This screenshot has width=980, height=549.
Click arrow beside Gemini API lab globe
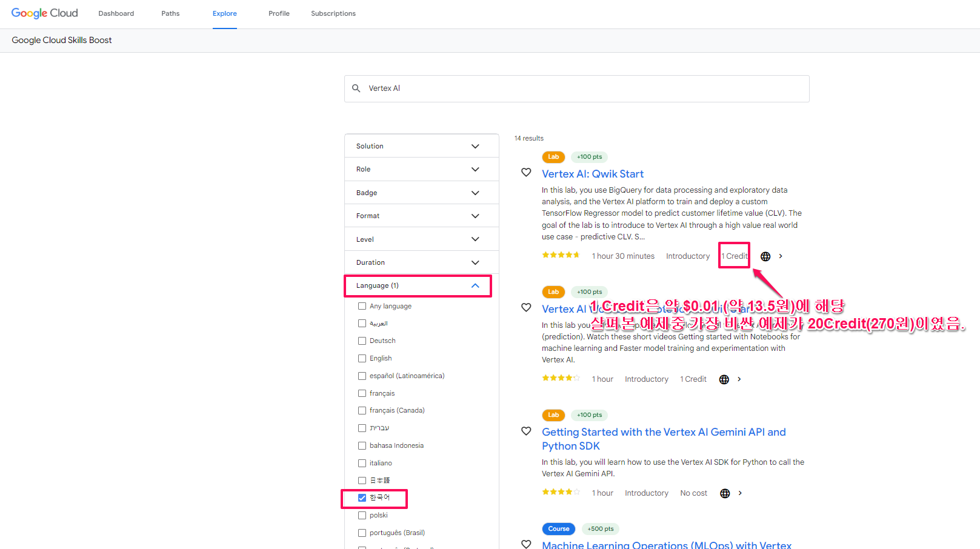pos(740,493)
